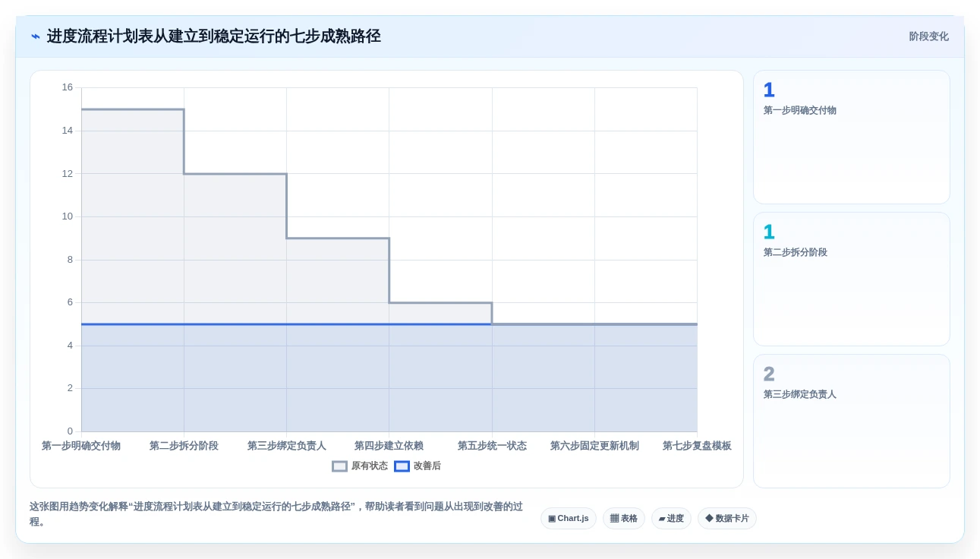
Task: Click the y-axis value 10
Action: [68, 216]
